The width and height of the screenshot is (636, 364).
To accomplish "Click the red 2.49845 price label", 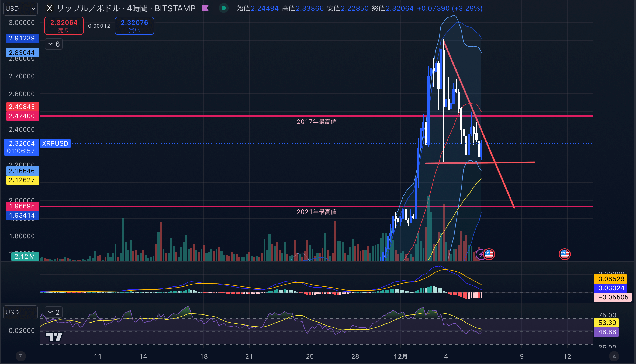I will click(23, 107).
